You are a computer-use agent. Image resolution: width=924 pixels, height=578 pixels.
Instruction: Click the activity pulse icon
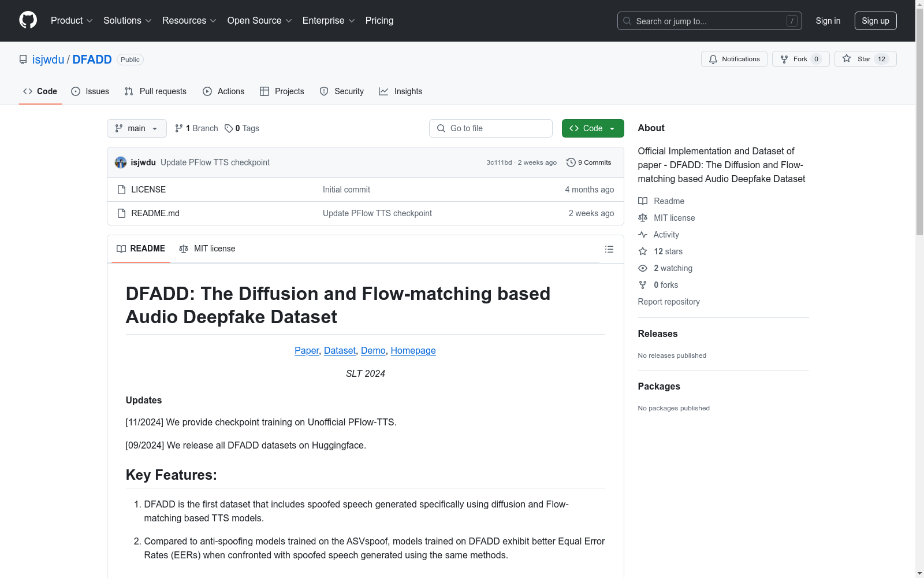pyautogui.click(x=643, y=235)
